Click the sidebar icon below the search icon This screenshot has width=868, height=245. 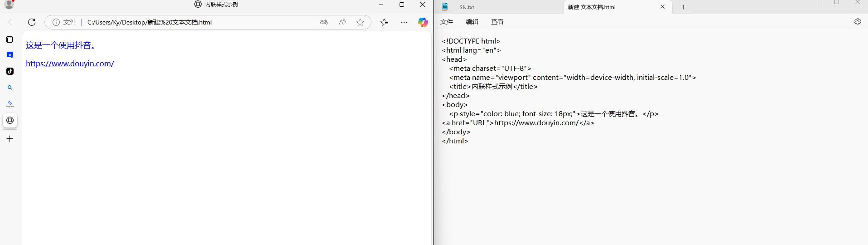pos(10,104)
